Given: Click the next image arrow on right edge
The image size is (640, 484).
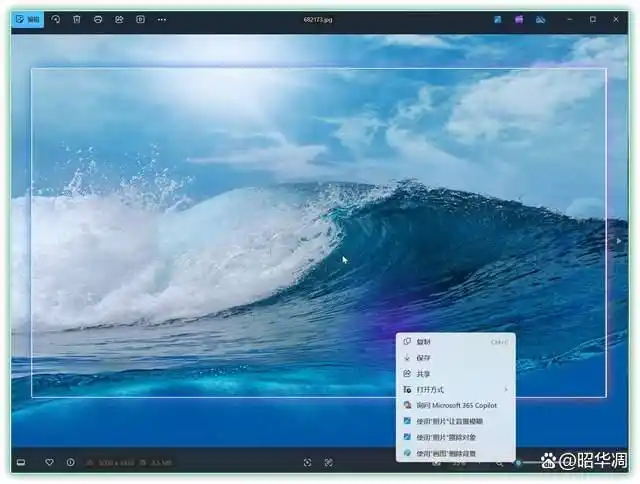Looking at the screenshot, I should [x=619, y=241].
